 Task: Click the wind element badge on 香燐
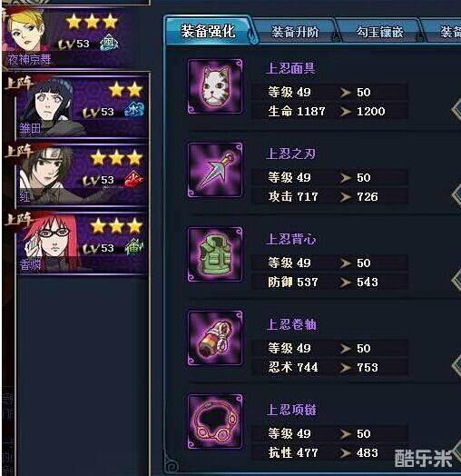coord(133,246)
